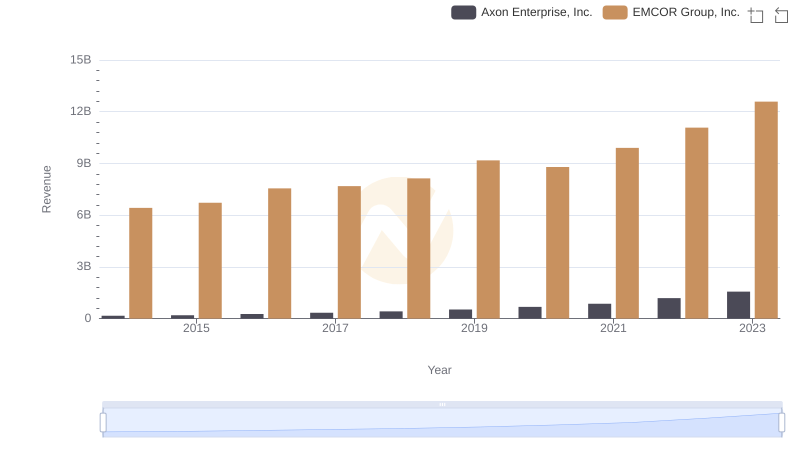800x461 pixels.
Task: Click the EMCOR bar for 2015
Action: pyautogui.click(x=210, y=261)
